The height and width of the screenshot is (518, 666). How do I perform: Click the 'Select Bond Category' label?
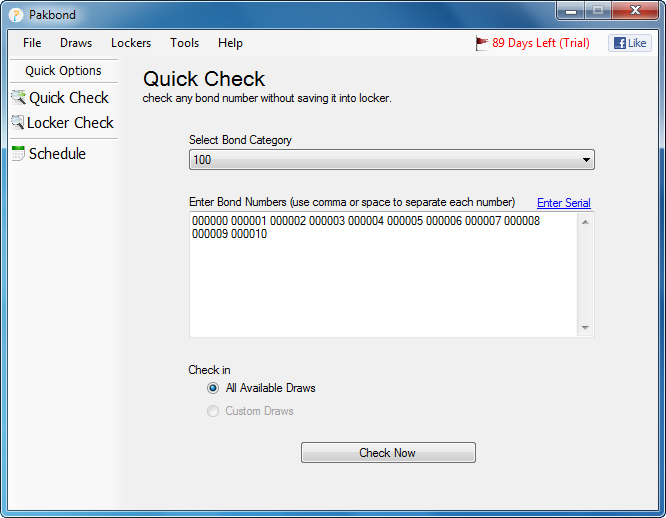tap(240, 140)
